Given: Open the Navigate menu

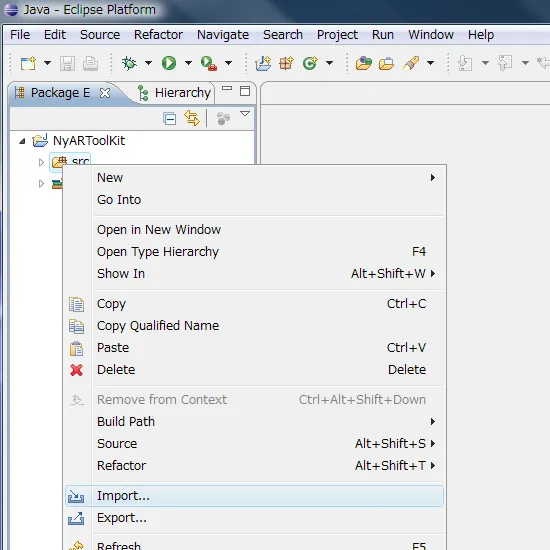Looking at the screenshot, I should [223, 35].
